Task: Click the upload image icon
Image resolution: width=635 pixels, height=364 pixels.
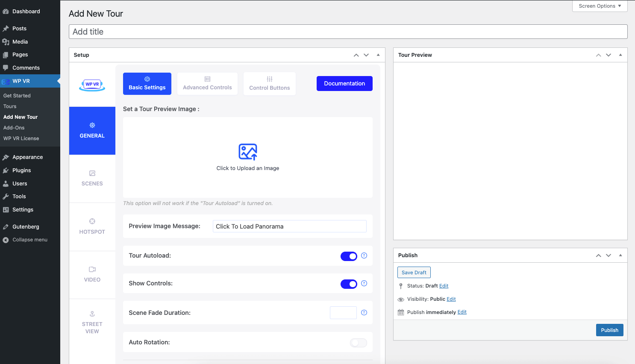Action: [247, 152]
